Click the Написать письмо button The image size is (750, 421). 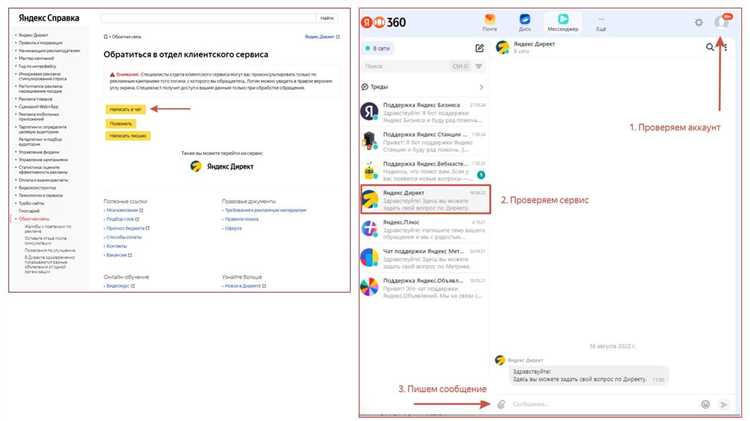pyautogui.click(x=128, y=136)
